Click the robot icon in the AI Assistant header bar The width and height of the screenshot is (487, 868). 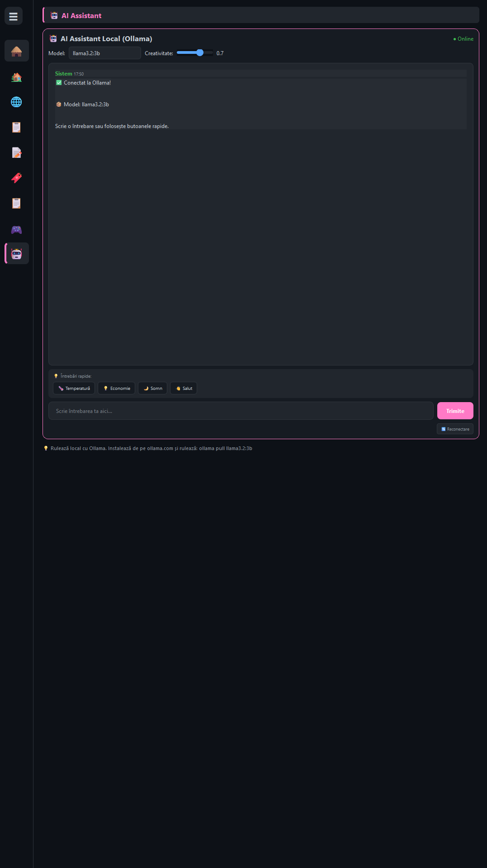pyautogui.click(x=54, y=15)
